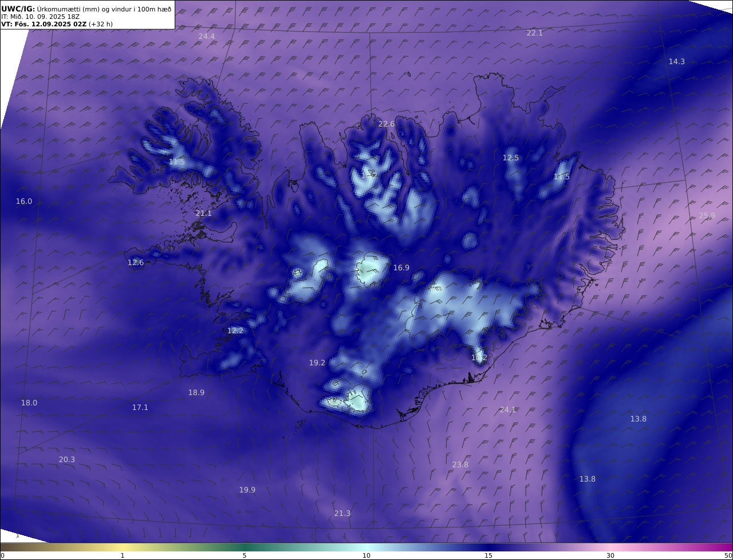The width and height of the screenshot is (733, 560).
Task: Select the 12.2 value label
Action: click(x=235, y=330)
